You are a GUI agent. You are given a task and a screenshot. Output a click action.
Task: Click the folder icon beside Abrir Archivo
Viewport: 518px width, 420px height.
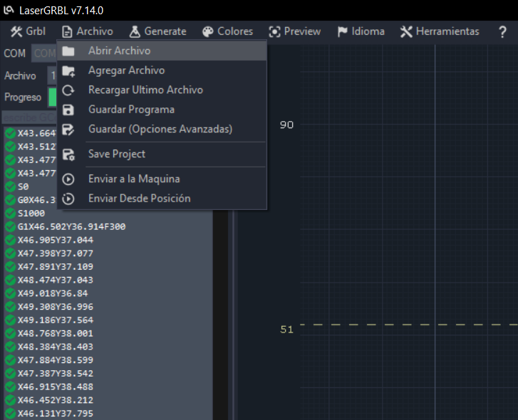68,51
